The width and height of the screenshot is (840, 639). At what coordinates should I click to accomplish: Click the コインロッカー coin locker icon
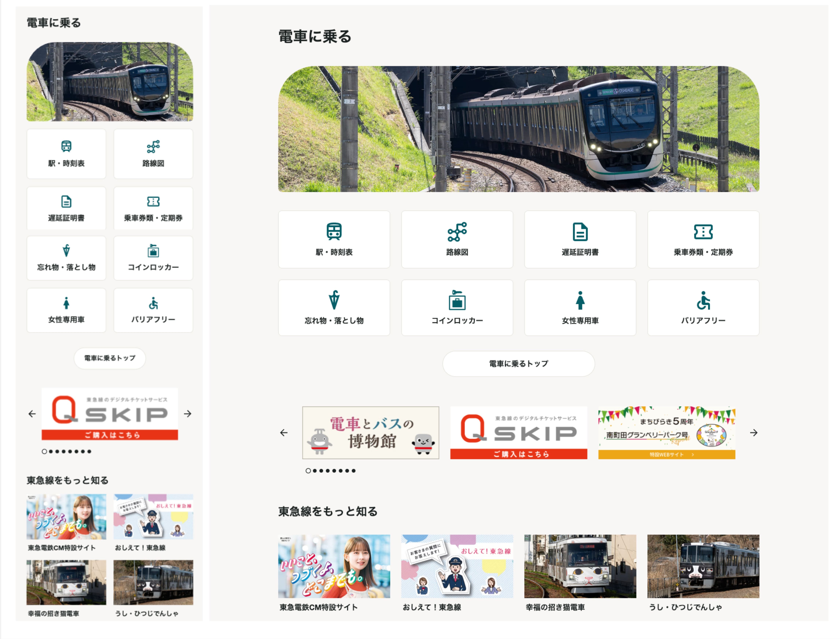[x=457, y=308]
